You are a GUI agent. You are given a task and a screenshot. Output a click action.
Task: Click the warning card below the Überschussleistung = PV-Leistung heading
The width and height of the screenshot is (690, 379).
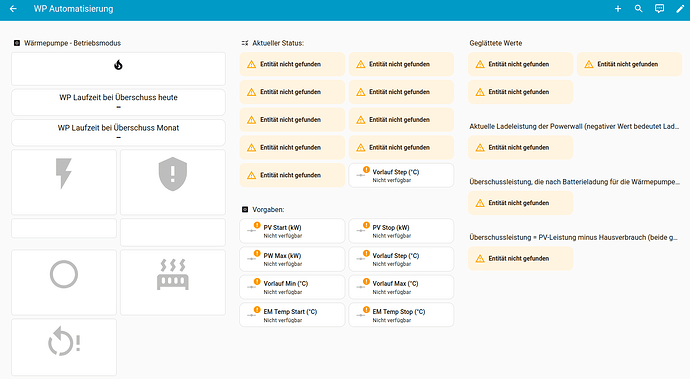click(521, 258)
